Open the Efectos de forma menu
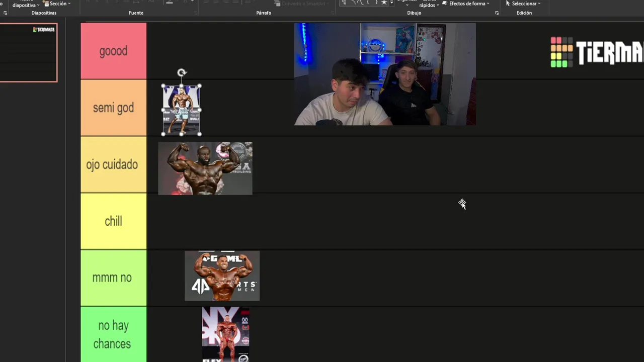 point(465,4)
